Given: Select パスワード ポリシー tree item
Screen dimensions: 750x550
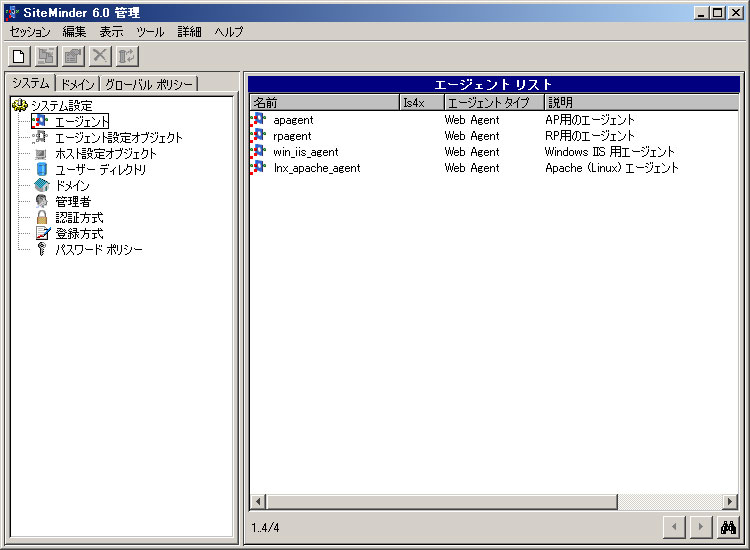Looking at the screenshot, I should 99,250.
